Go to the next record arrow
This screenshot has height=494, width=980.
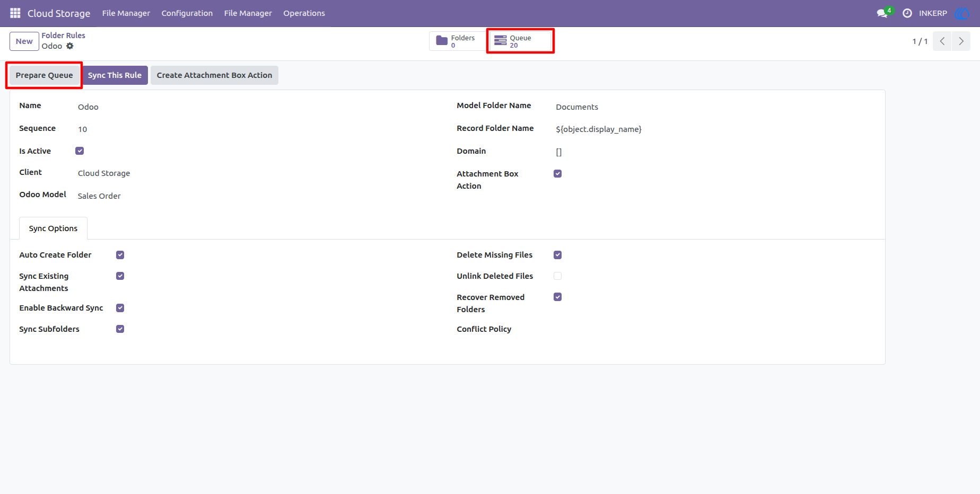point(961,41)
